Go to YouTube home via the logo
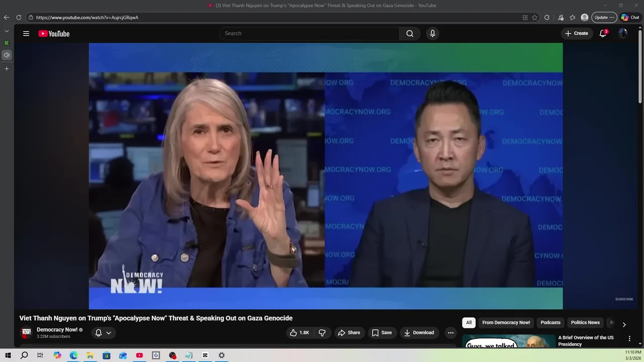This screenshot has width=644, height=362. (x=54, y=34)
